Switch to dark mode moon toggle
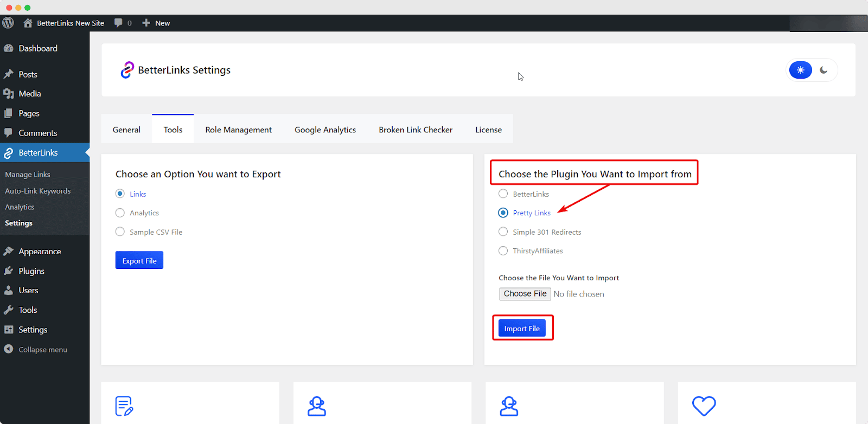This screenshot has width=868, height=424. (x=824, y=70)
